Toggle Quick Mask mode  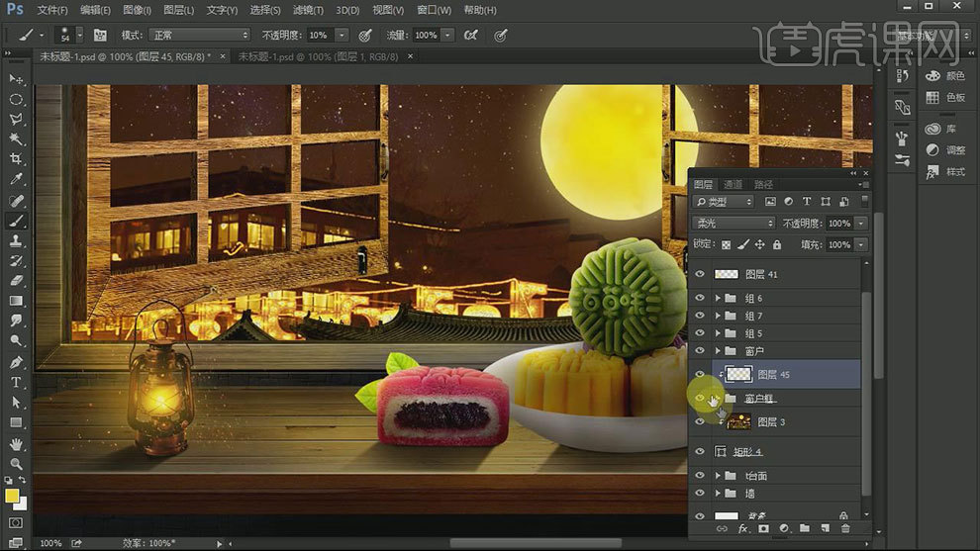point(16,522)
